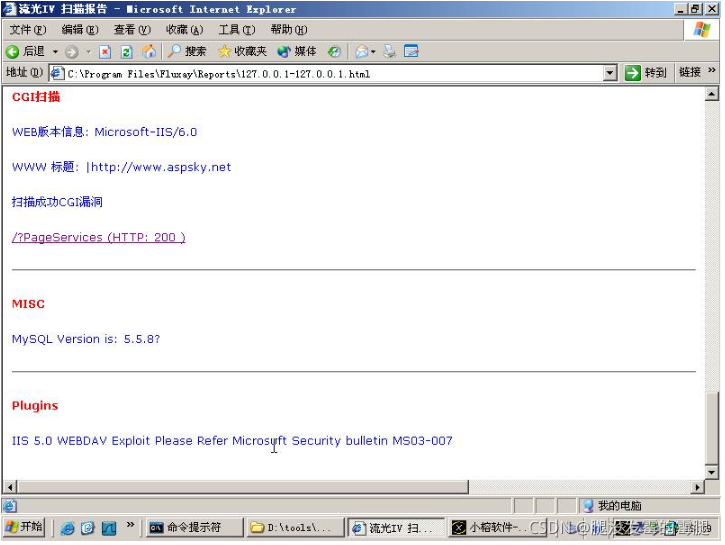Open the Forward history dropdown arrow
Screen dimensions: 725x545
click(88, 52)
